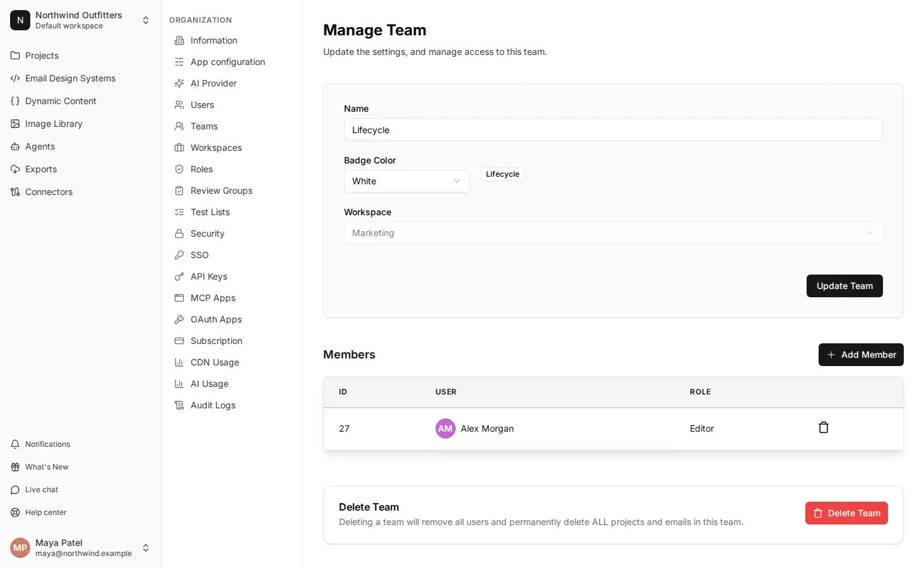Click the Lifecycle badge preview
This screenshot has width=924, height=568.
click(502, 174)
